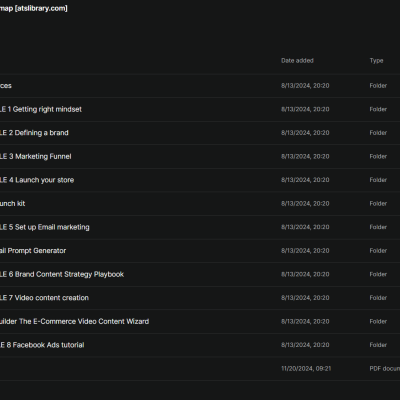Open the folder 3 Marketing Funnel
400x400 pixels.
(36, 156)
